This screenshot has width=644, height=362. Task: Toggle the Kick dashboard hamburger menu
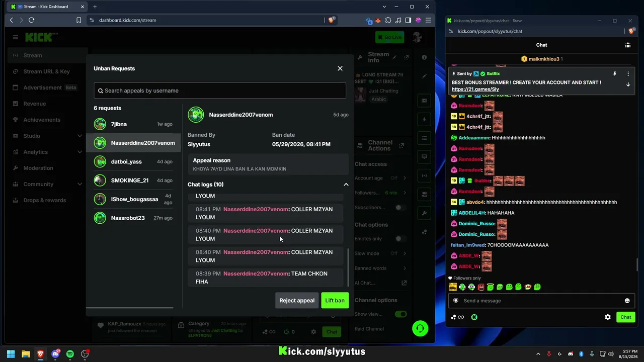(15, 37)
